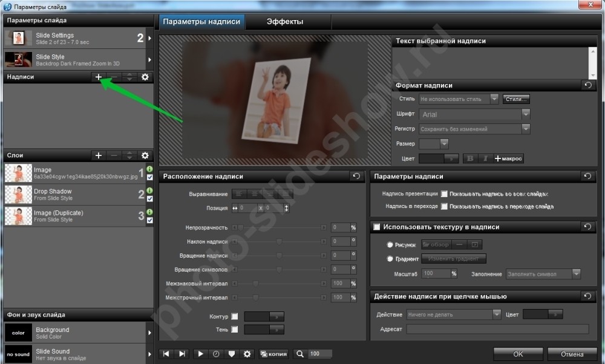
Task: Open the Контур outline color swatch
Action: [264, 317]
